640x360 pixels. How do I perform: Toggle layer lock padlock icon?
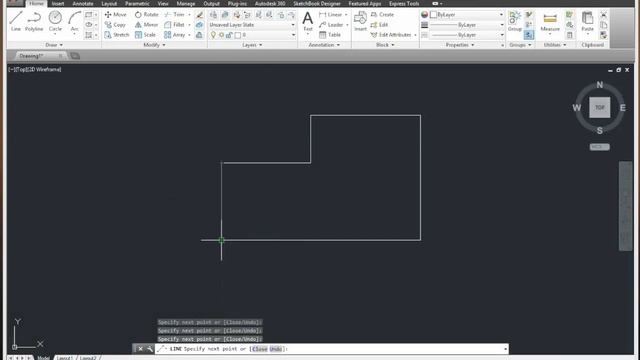click(229, 35)
